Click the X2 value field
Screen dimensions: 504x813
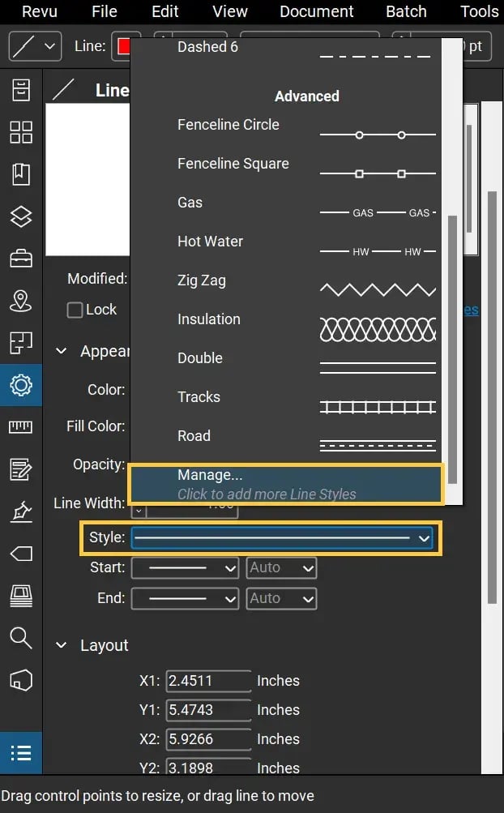point(208,739)
